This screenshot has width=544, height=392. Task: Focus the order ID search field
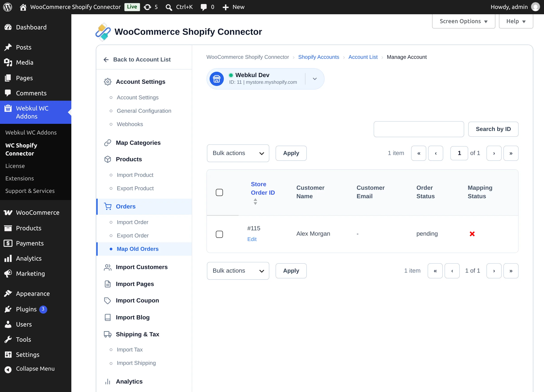418,129
